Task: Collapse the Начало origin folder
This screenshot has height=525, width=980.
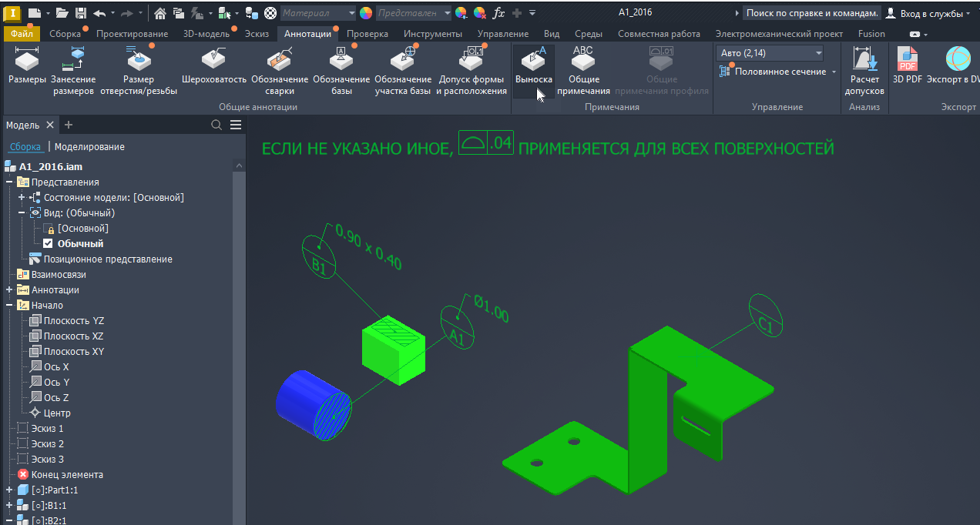Action: [x=9, y=306]
